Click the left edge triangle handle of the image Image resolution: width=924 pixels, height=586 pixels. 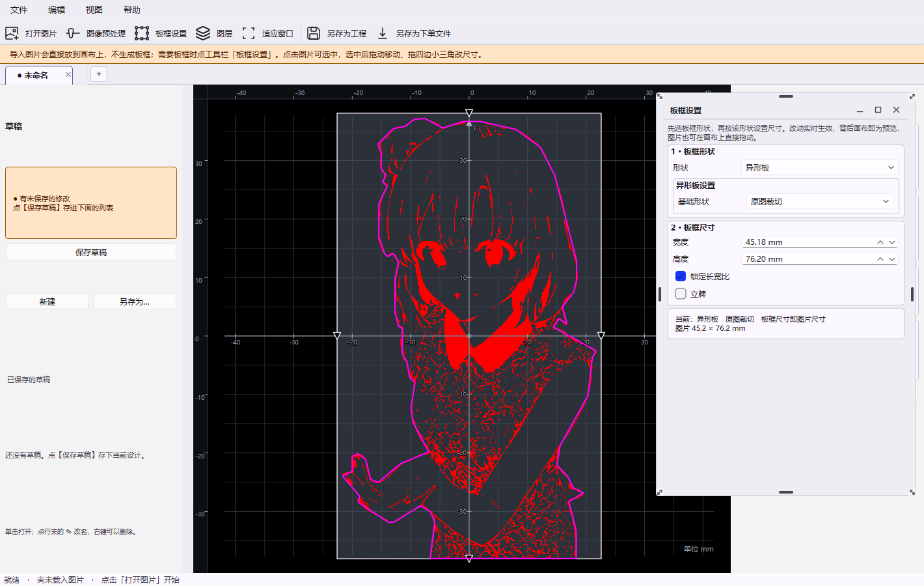click(x=337, y=336)
